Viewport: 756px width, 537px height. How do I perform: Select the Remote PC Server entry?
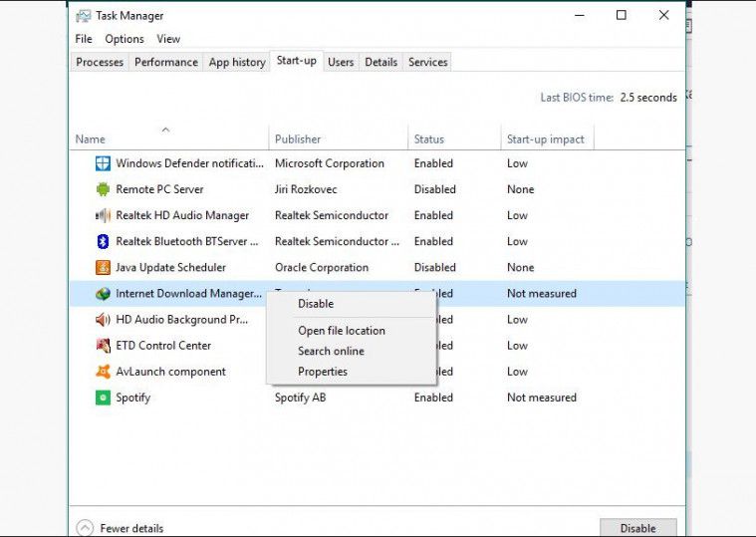tap(159, 189)
